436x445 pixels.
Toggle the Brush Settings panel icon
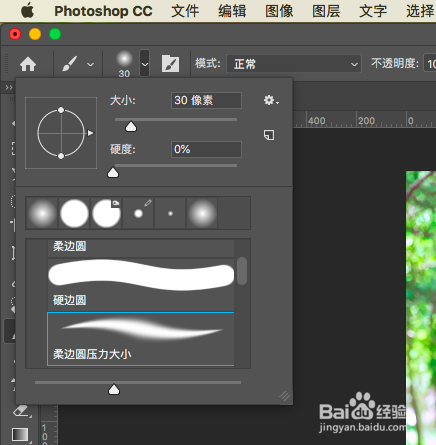point(170,64)
